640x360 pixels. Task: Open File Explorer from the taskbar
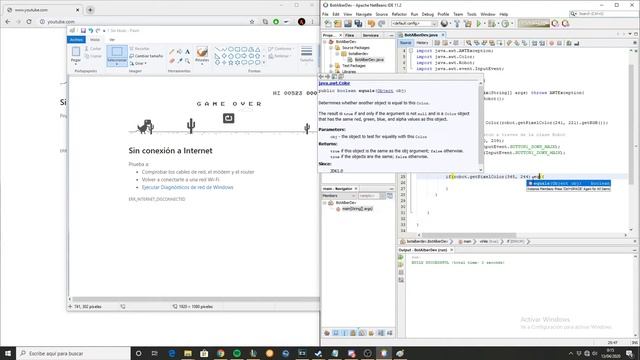188,353
